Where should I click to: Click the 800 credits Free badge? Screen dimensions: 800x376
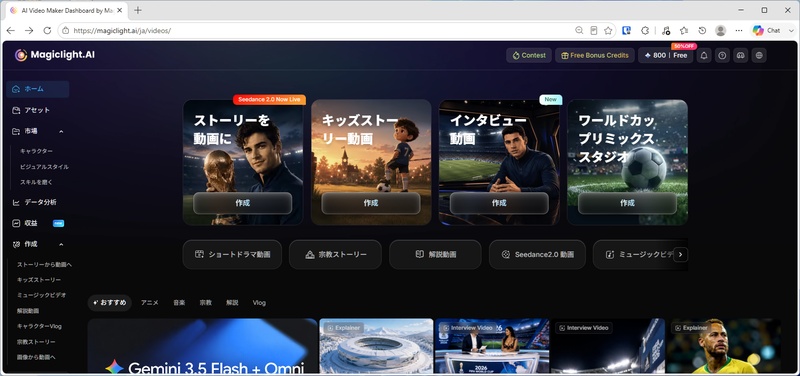665,56
